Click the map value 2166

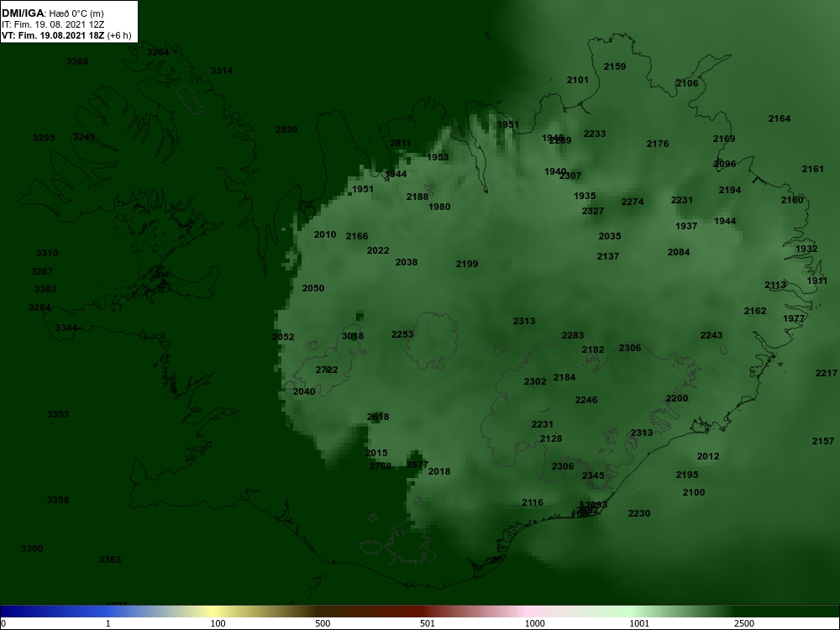[x=357, y=236]
